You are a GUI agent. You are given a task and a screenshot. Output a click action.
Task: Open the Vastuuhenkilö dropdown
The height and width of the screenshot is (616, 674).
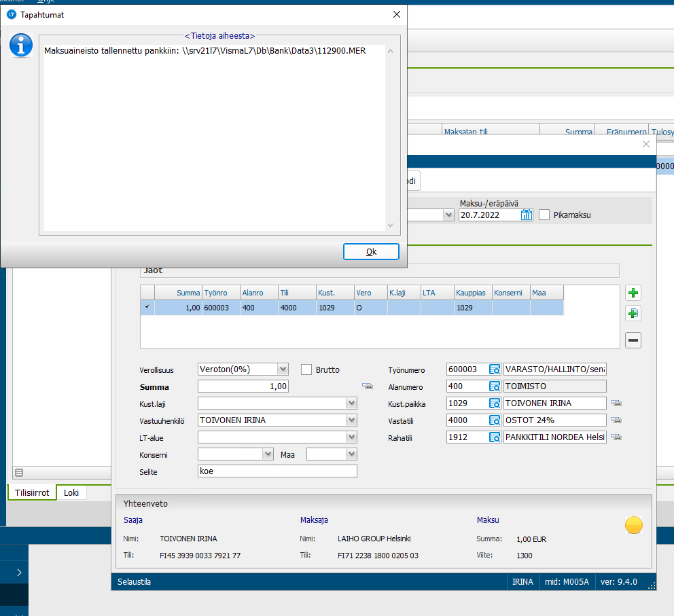point(352,420)
